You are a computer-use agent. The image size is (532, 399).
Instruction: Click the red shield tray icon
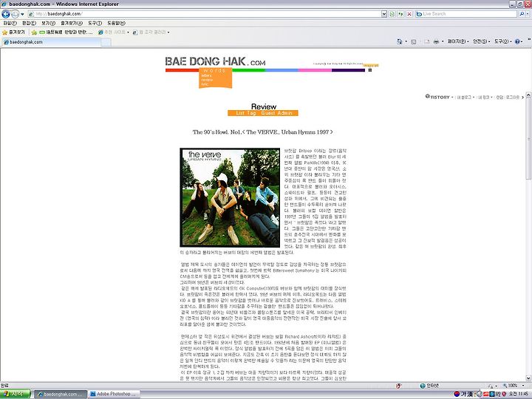point(504,394)
